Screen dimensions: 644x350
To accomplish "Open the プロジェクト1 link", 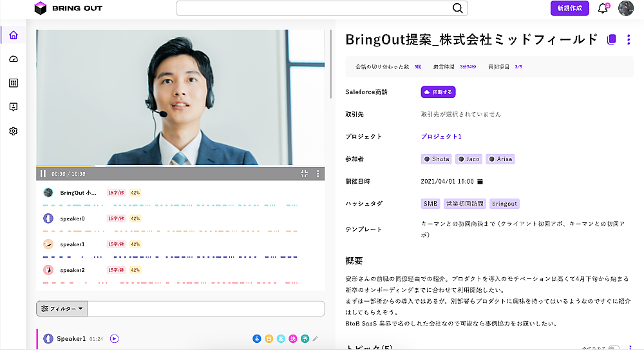I will pyautogui.click(x=441, y=137).
